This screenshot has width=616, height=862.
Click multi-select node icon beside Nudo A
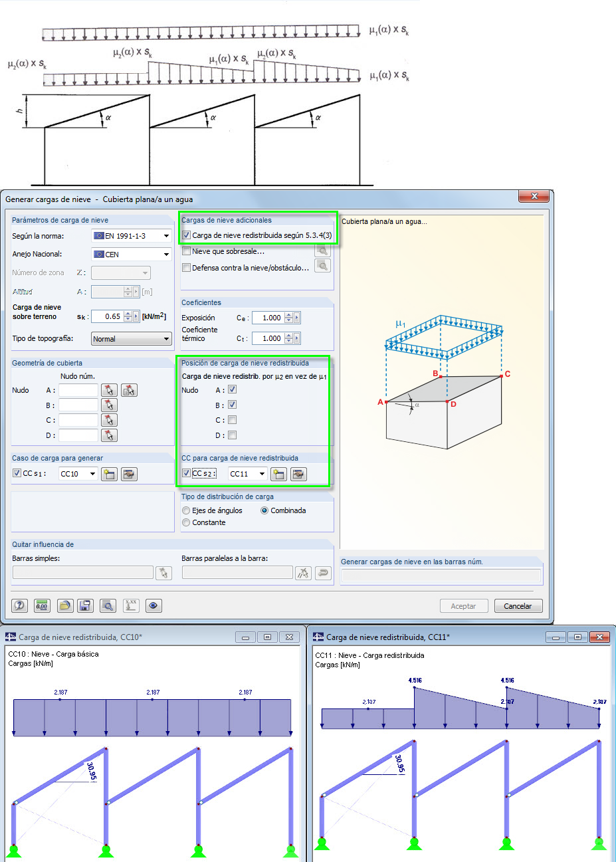(129, 390)
